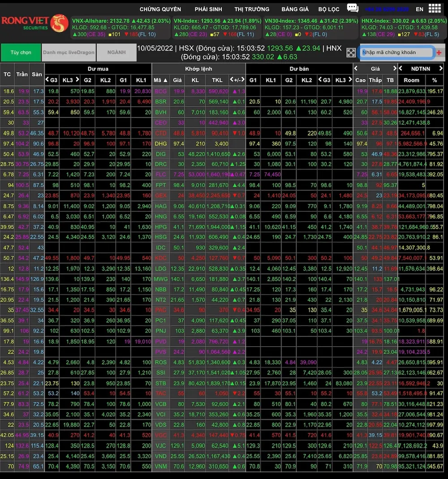Image resolution: width=448 pixels, height=479 pixels.
Task: Open the THỊ TRƯỜNG menu
Action: click(x=252, y=9)
